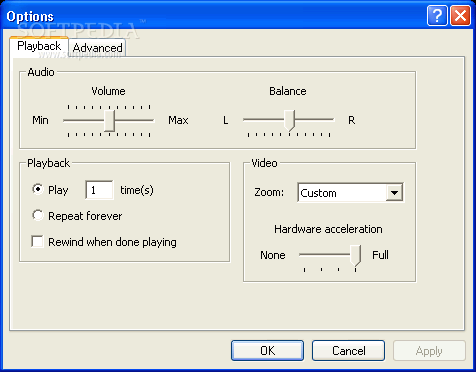Click the Balance heading text
The width and height of the screenshot is (476, 372).
pyautogui.click(x=288, y=91)
